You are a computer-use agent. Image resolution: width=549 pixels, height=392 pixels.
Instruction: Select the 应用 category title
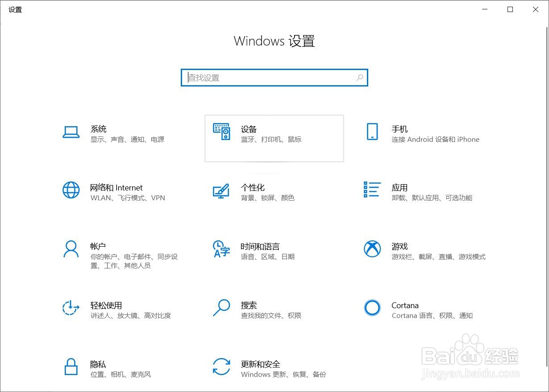coord(400,188)
